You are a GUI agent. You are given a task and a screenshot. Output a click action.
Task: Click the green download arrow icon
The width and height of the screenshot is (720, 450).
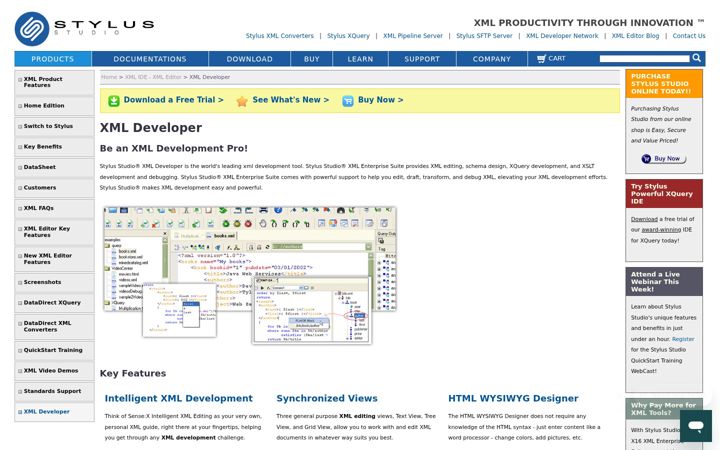(114, 101)
